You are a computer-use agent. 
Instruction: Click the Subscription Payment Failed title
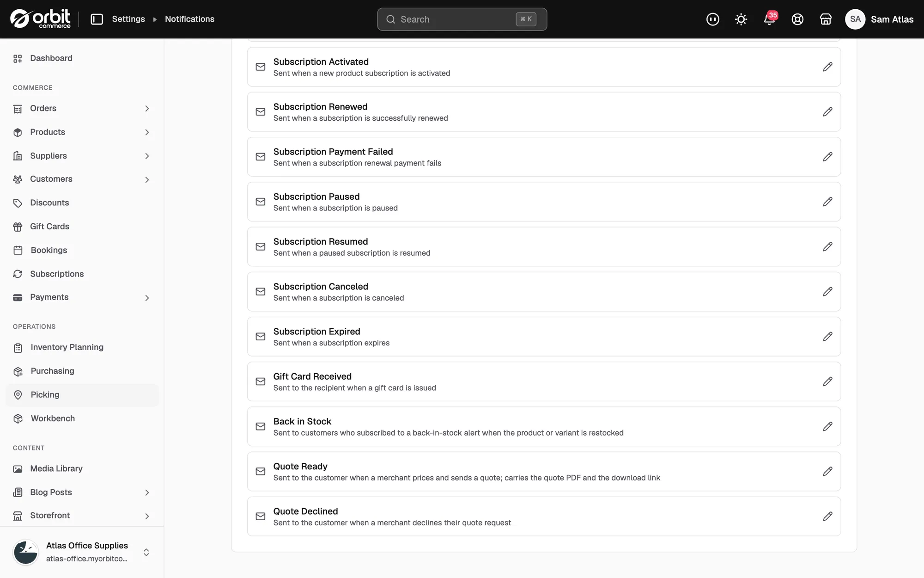coord(333,152)
